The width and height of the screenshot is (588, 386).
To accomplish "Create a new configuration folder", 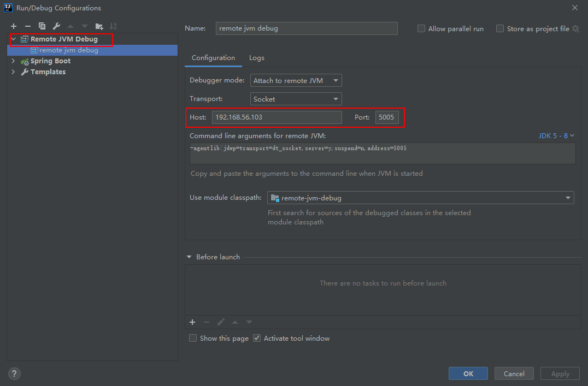I will (99, 26).
